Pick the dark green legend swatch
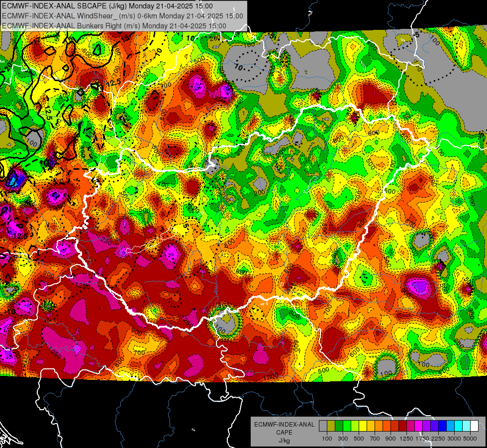 tap(339, 426)
